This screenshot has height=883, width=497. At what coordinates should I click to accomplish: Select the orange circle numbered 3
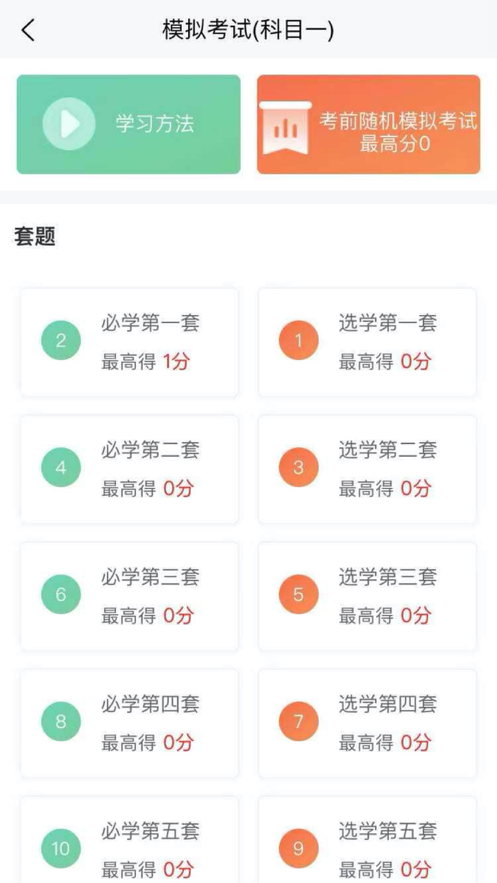pyautogui.click(x=299, y=467)
